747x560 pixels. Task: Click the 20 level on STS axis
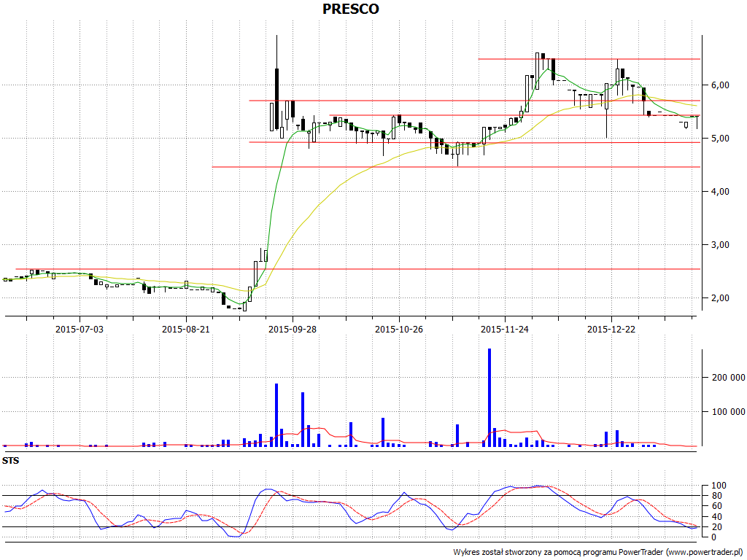[719, 527]
